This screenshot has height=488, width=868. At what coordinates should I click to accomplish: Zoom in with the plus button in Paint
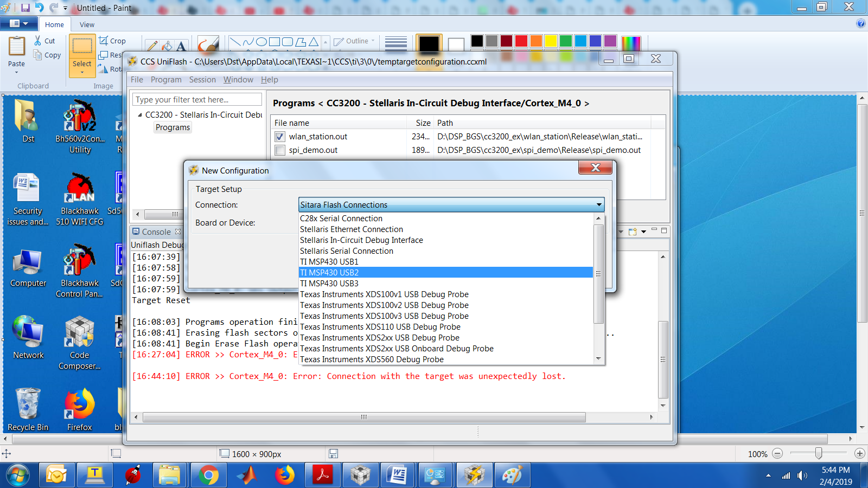pos(859,453)
